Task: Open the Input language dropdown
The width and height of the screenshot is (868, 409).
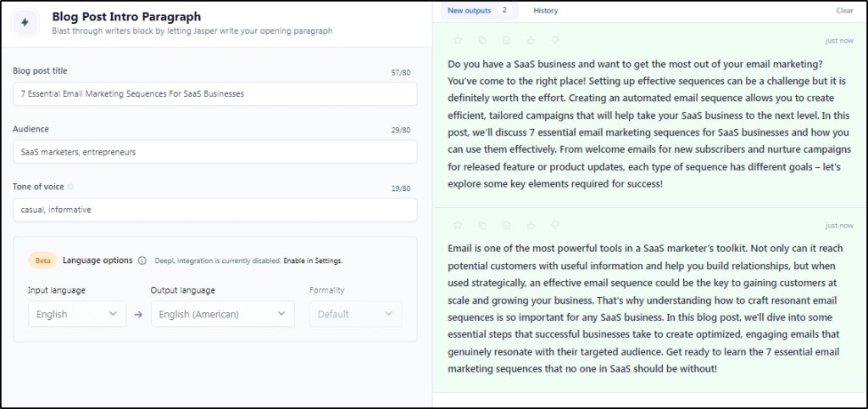Action: (x=77, y=314)
